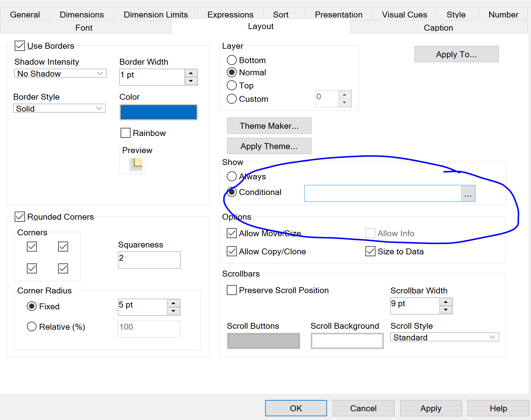Click the Apply To... button

(x=456, y=54)
